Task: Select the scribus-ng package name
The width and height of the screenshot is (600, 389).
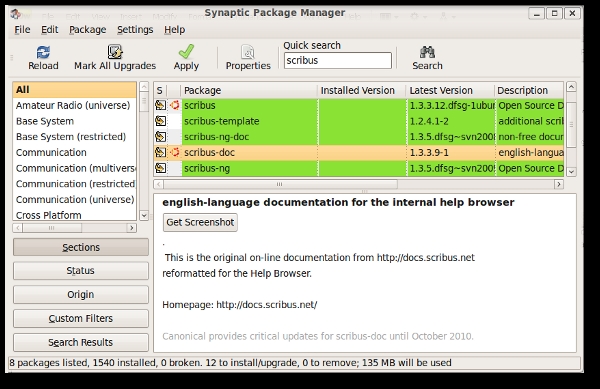Action: [207, 168]
